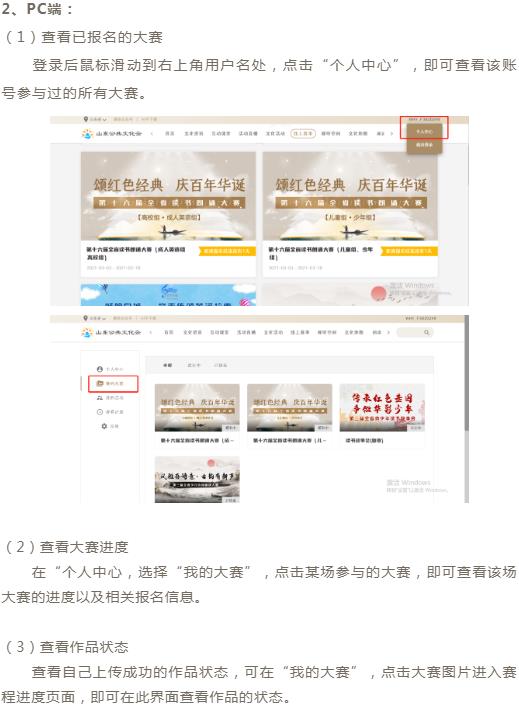This screenshot has width=519, height=713.
Task: Click the vertical scrollbar of lower screenshot
Action: (466, 373)
